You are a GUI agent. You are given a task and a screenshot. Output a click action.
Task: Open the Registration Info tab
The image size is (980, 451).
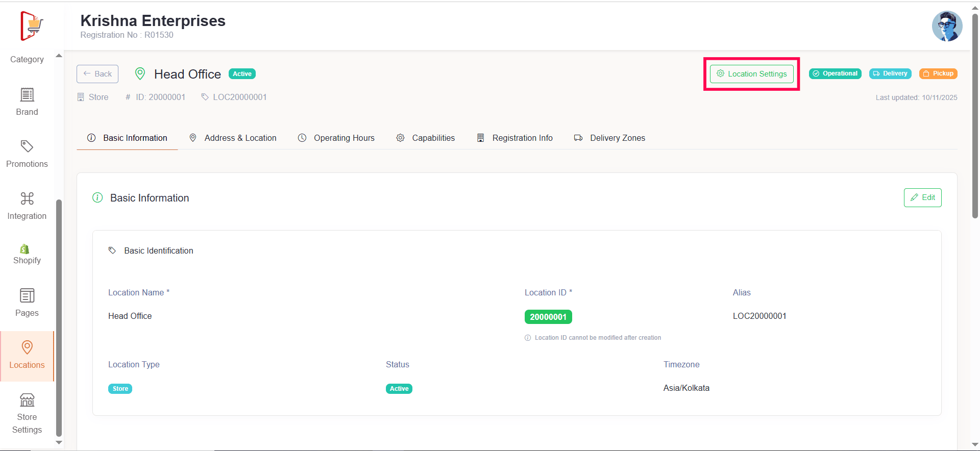click(x=515, y=138)
